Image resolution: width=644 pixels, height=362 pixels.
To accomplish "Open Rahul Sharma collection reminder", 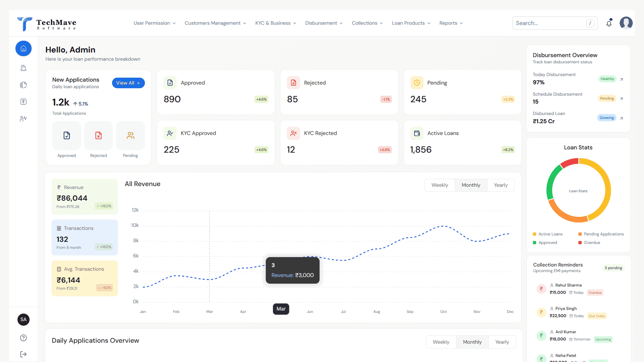I will pyautogui.click(x=578, y=289).
